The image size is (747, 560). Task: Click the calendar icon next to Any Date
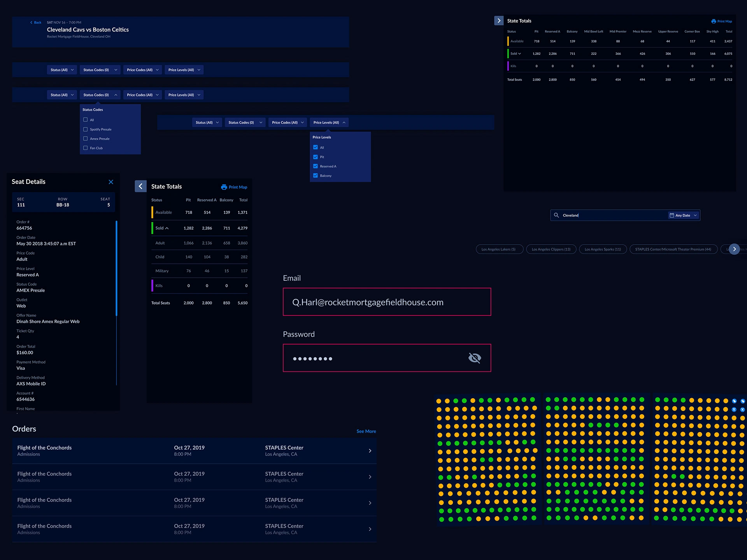coord(672,215)
